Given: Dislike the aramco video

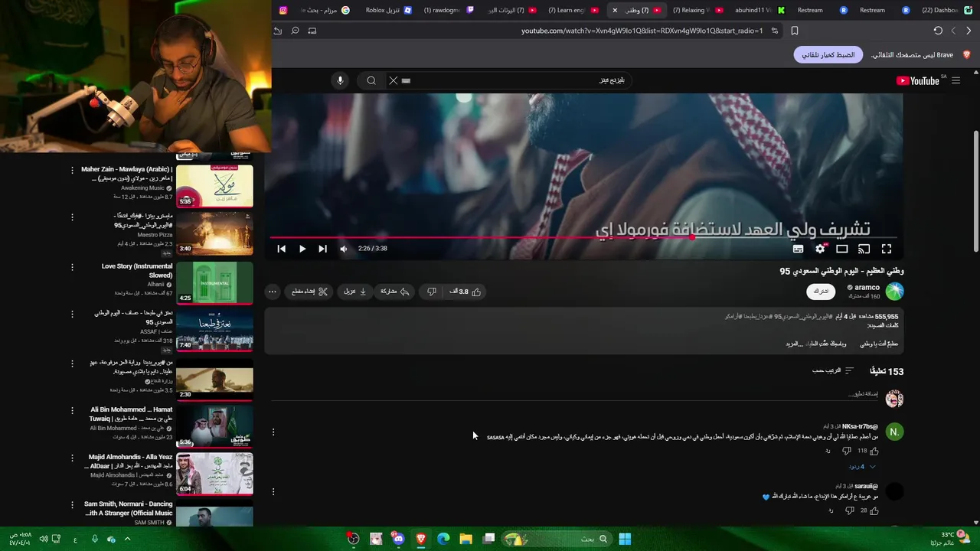Looking at the screenshot, I should click(x=432, y=292).
